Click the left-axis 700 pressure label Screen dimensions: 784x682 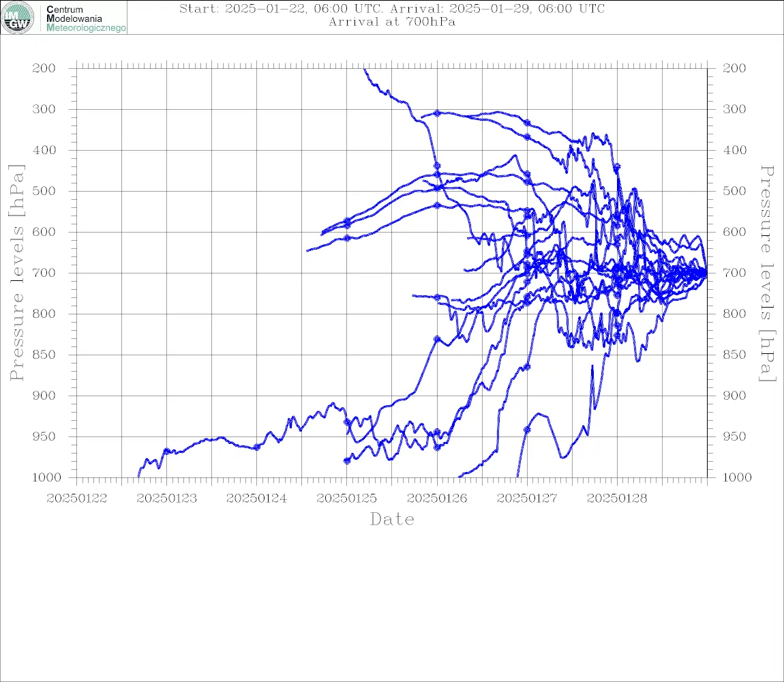pyautogui.click(x=44, y=273)
